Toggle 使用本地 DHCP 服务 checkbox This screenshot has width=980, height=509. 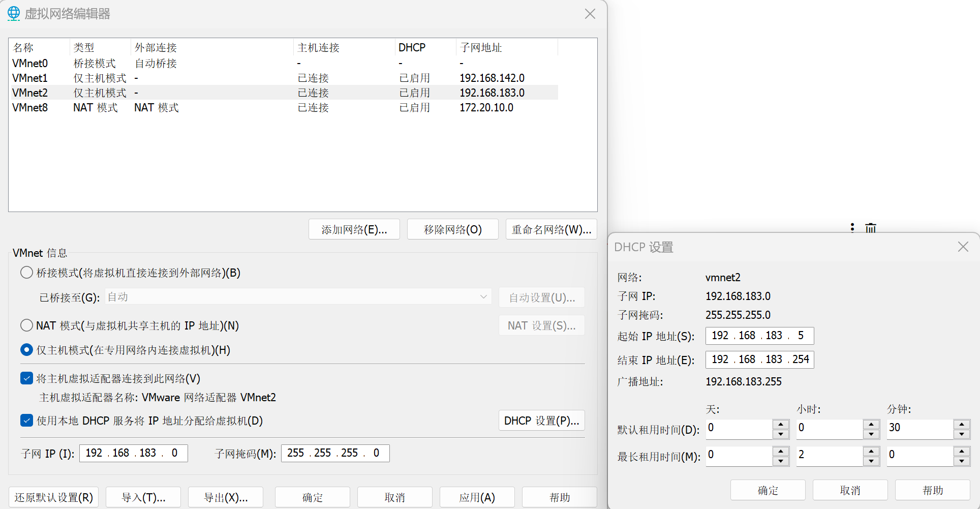pos(26,421)
